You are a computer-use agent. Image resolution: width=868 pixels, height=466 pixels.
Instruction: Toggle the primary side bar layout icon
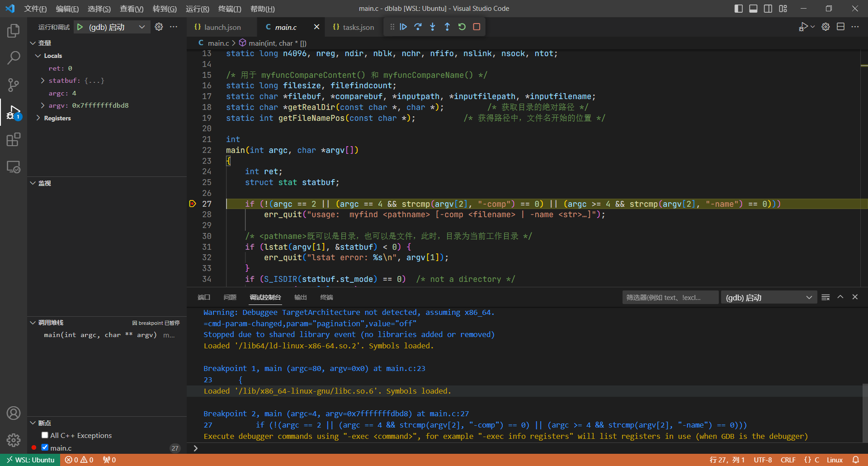[738, 9]
